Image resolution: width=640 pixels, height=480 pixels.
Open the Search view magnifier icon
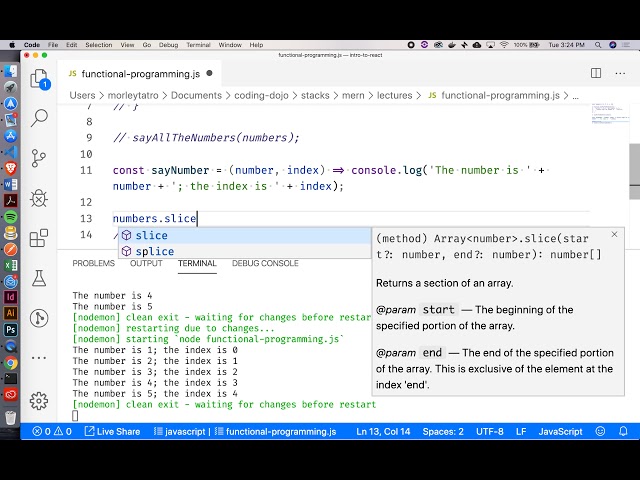coord(39,118)
